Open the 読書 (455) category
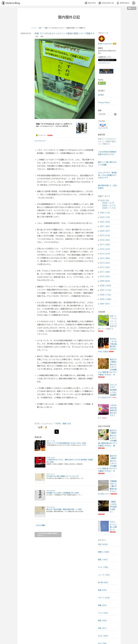The width and height of the screenshot is (138, 644). point(102,605)
